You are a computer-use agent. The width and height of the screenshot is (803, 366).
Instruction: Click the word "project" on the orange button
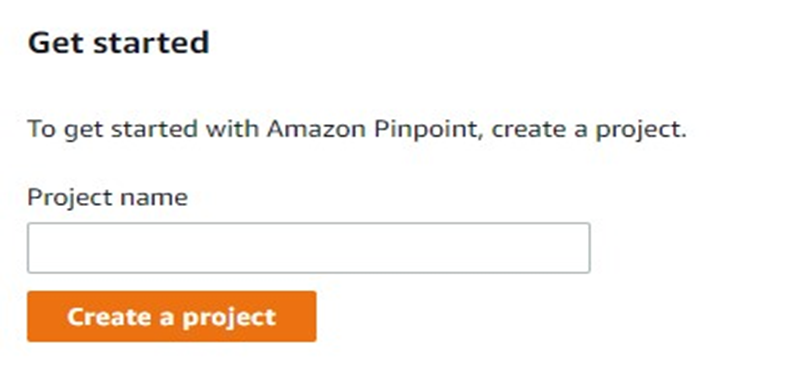tap(229, 318)
